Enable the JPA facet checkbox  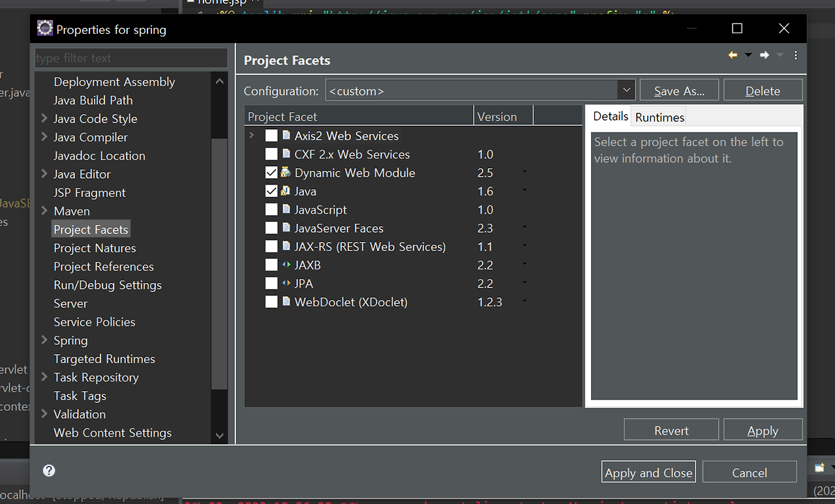[x=271, y=284]
